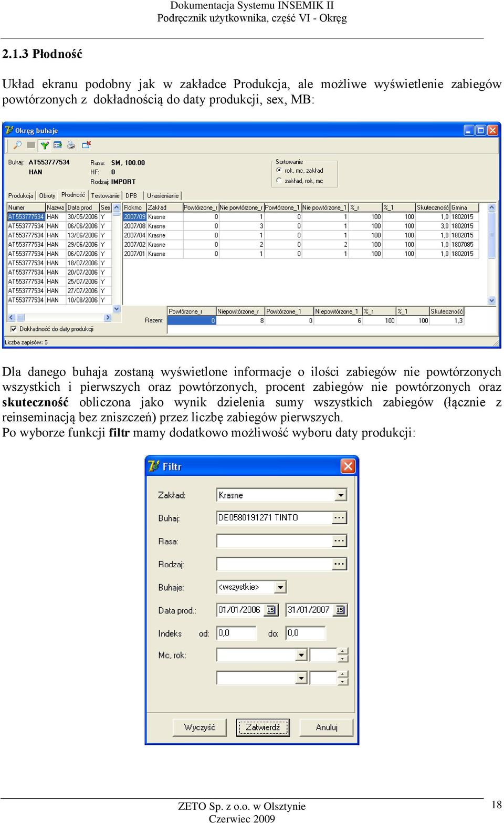This screenshot has height=823, width=504.
Task: Open the first Mc, rok month dropdown
Action: pyautogui.click(x=301, y=655)
